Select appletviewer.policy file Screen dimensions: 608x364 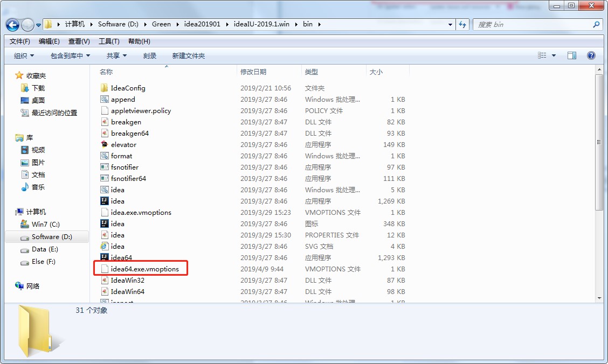[141, 111]
